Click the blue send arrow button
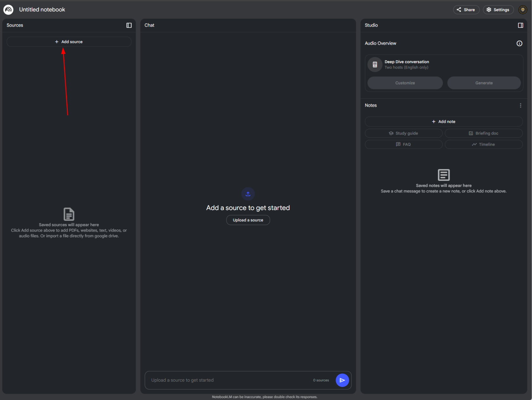532x400 pixels. pyautogui.click(x=342, y=380)
